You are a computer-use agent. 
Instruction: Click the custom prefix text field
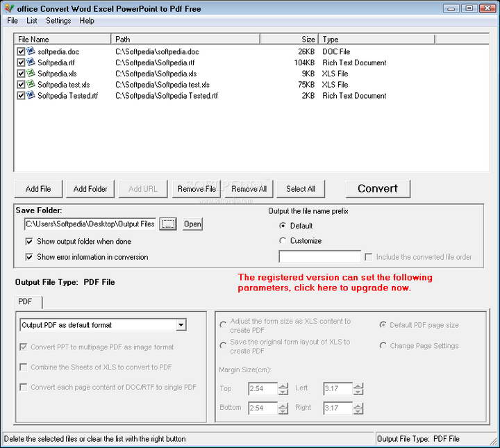tap(320, 256)
